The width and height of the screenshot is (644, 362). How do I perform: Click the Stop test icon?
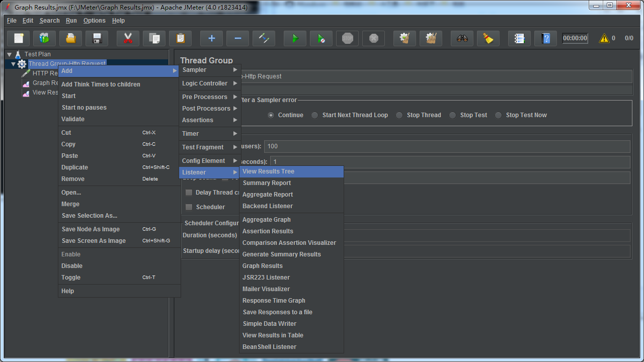coord(348,38)
